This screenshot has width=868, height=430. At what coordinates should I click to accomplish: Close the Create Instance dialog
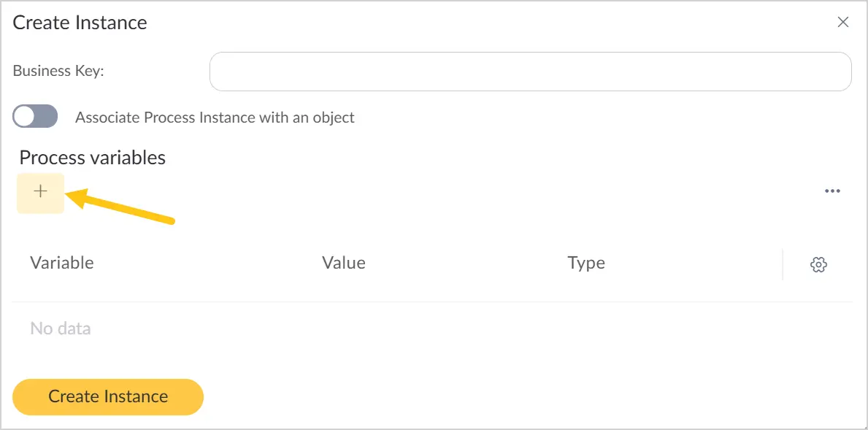tap(843, 22)
